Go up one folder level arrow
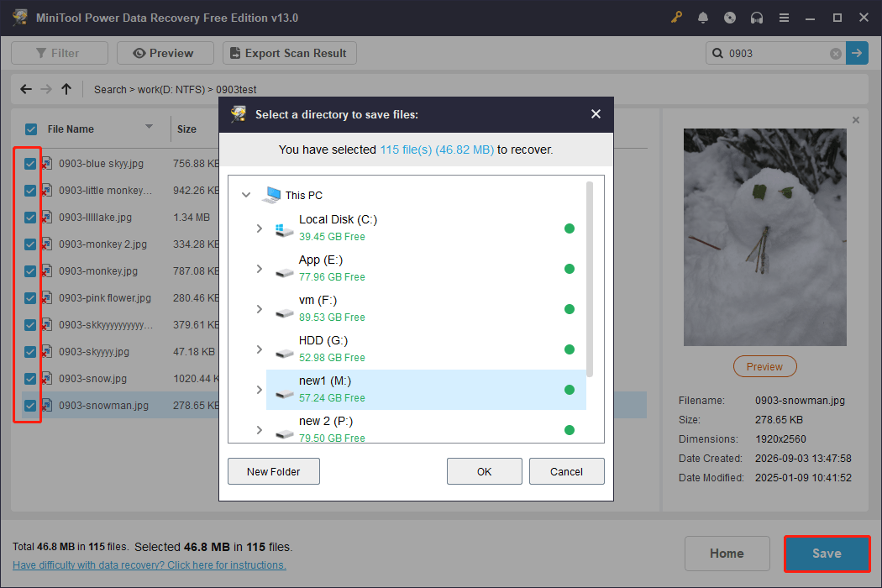This screenshot has height=588, width=882. point(66,89)
